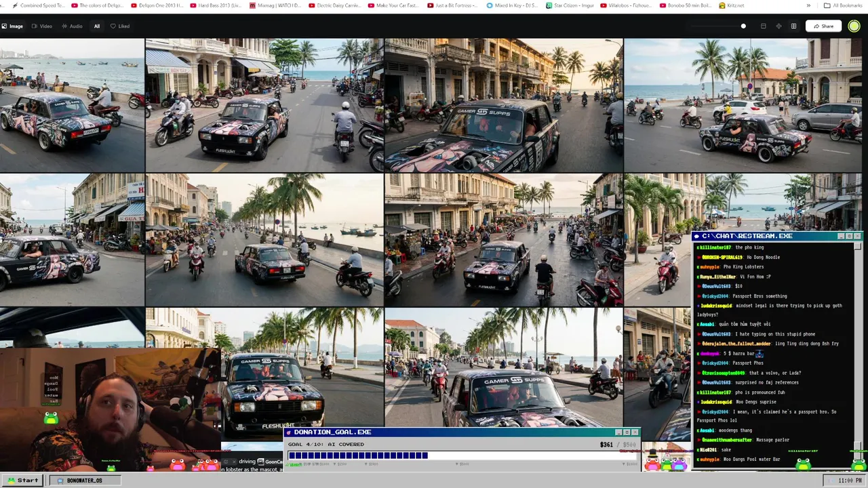Close the DONATION_GOAL.EXE window
Viewport: 868px width, 488px height.
tap(635, 432)
